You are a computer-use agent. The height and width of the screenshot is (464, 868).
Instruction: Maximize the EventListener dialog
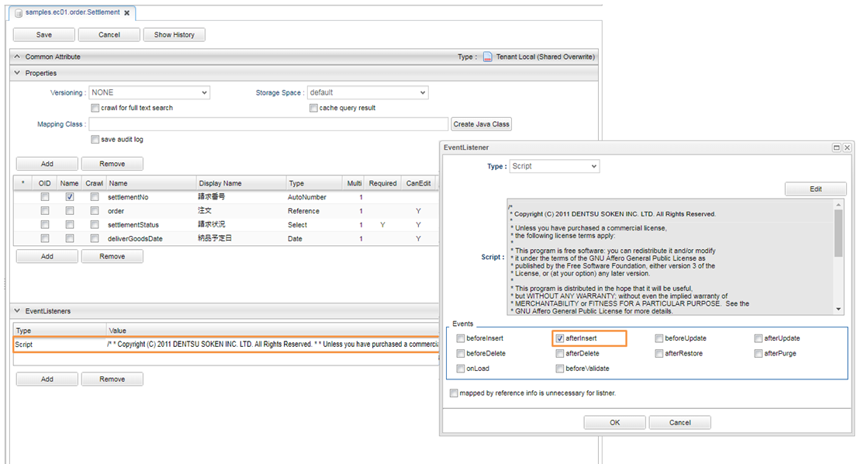tap(836, 147)
